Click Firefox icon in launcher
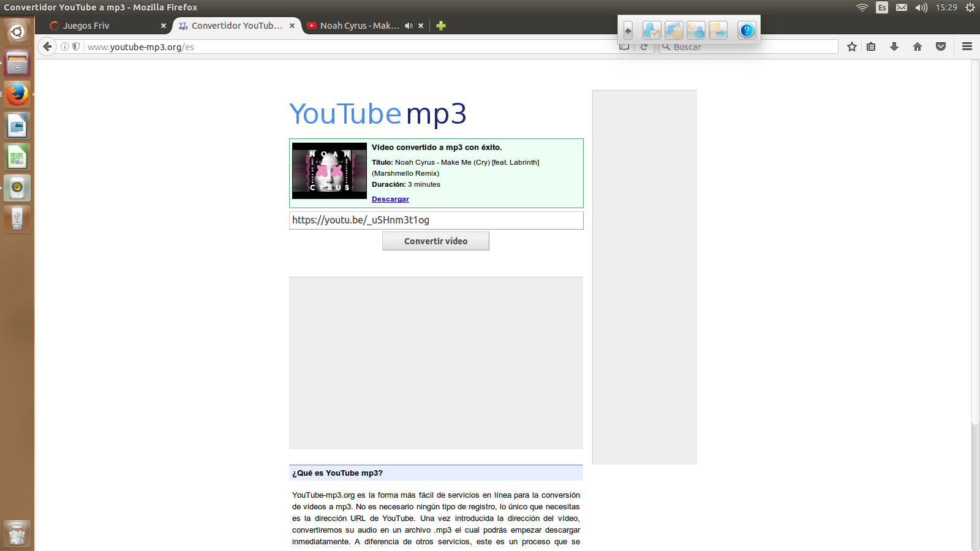980x551 pixels. (17, 94)
